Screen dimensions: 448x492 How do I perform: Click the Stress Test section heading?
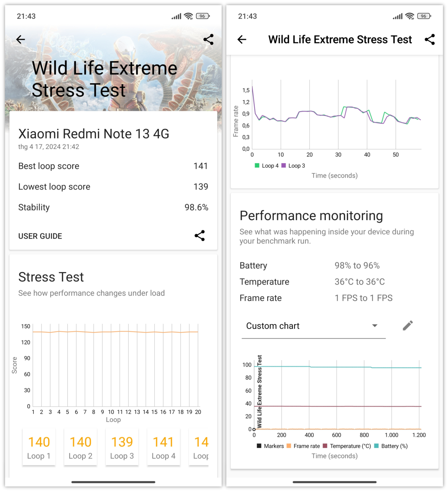tap(51, 277)
